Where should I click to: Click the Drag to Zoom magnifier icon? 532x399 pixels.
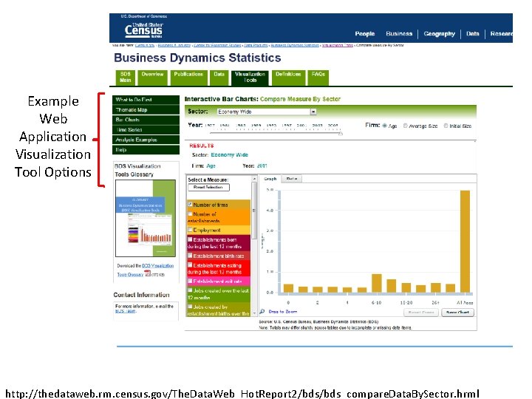tap(262, 311)
